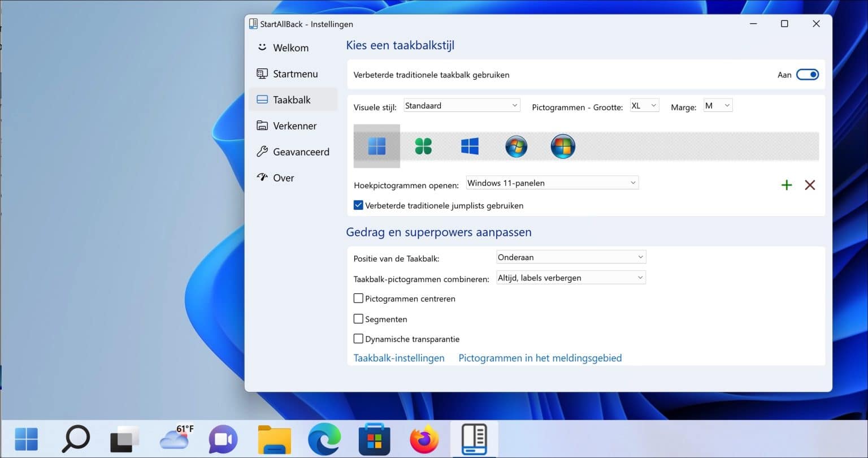Open the Positie van de Taakbalk dropdown
The image size is (868, 458).
point(570,257)
